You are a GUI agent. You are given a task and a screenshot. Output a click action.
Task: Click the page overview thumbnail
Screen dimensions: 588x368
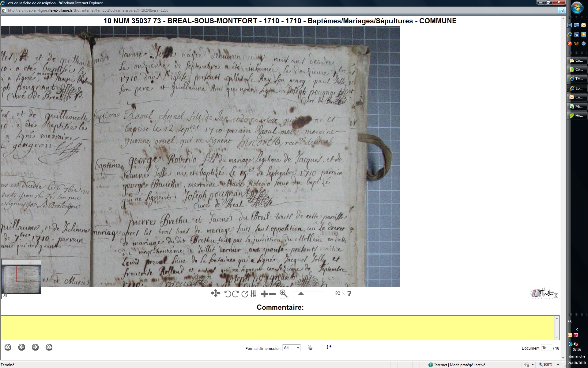(21, 278)
